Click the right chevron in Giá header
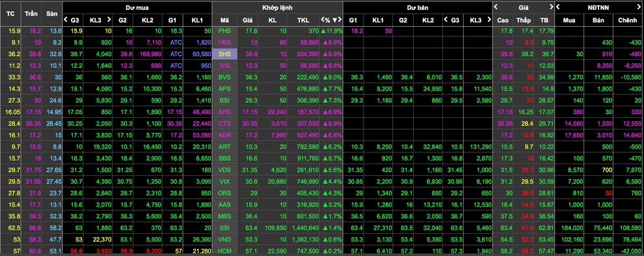Viewport: 644px width, 256px height. (x=551, y=7)
